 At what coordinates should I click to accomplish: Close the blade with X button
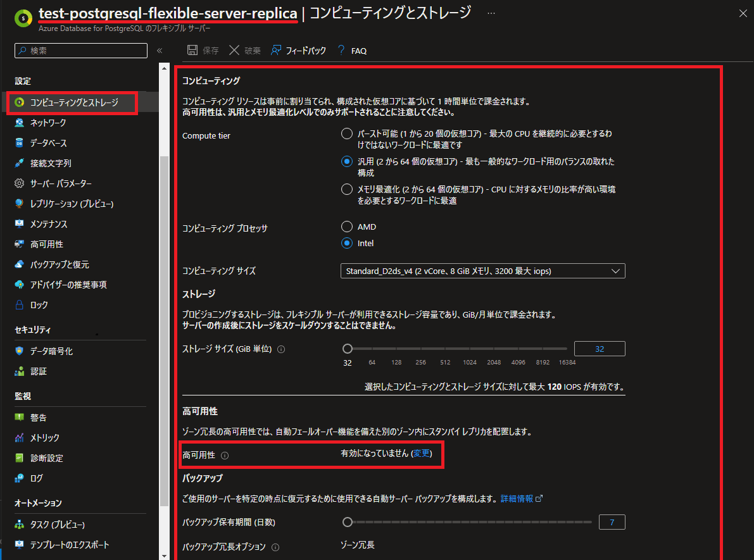click(x=743, y=13)
